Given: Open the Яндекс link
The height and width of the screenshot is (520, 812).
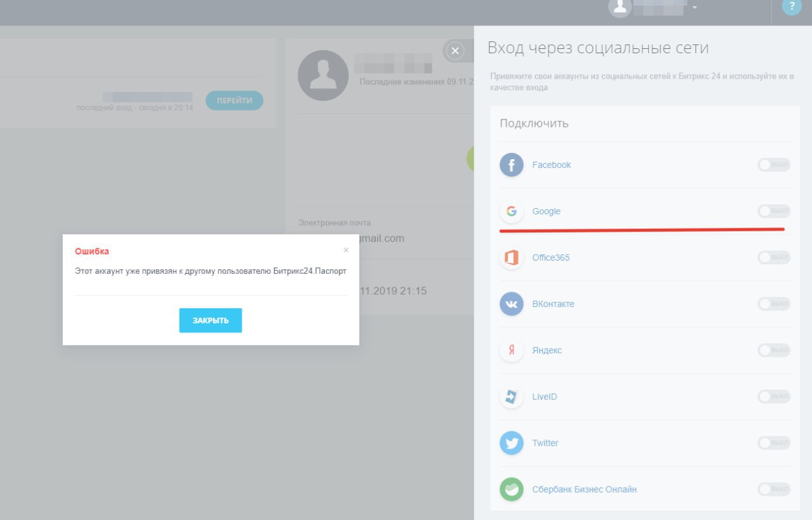Looking at the screenshot, I should click(x=547, y=350).
